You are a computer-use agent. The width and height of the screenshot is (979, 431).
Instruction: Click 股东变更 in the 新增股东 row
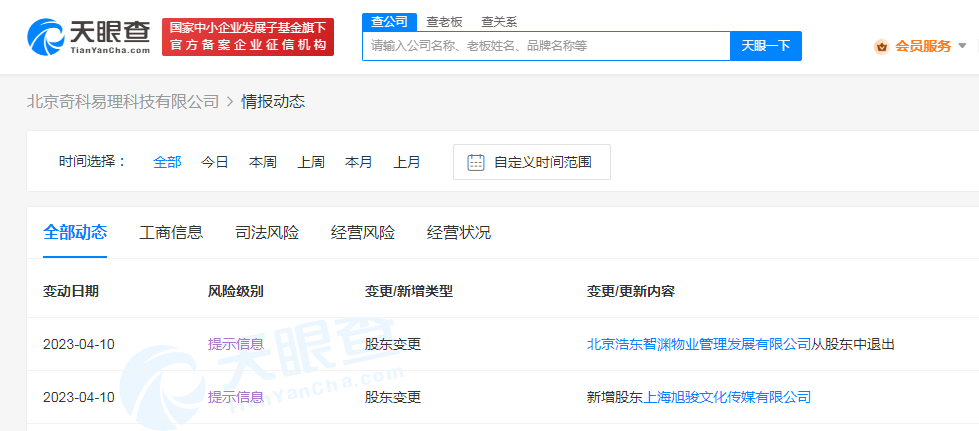pyautogui.click(x=393, y=397)
